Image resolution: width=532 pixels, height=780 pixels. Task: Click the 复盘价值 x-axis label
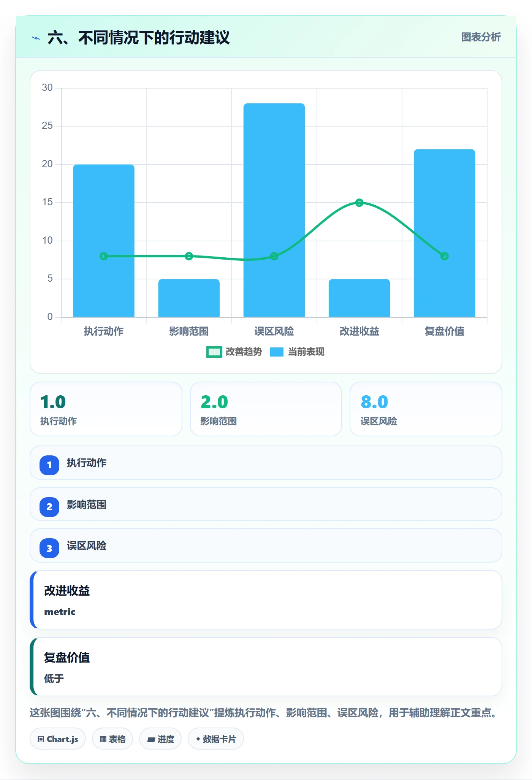pos(445,331)
